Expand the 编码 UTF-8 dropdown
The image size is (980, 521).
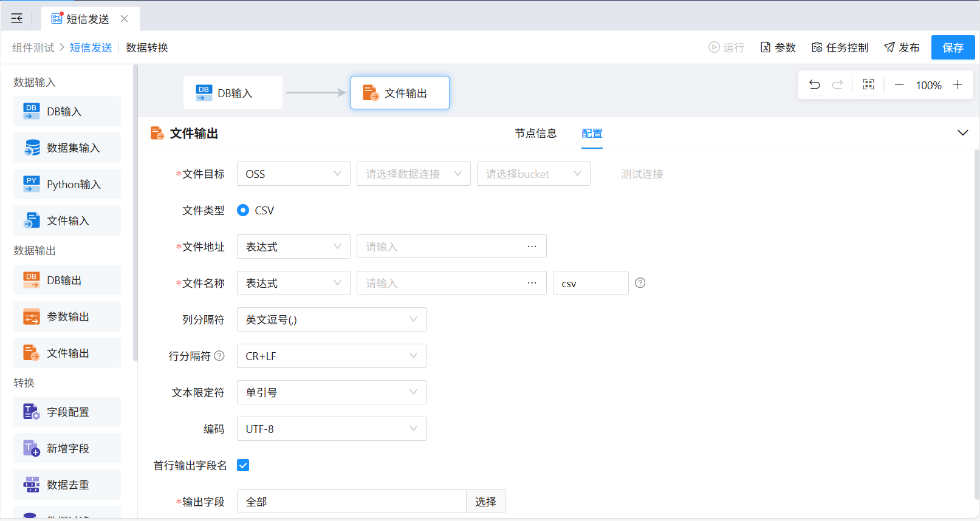(331, 429)
